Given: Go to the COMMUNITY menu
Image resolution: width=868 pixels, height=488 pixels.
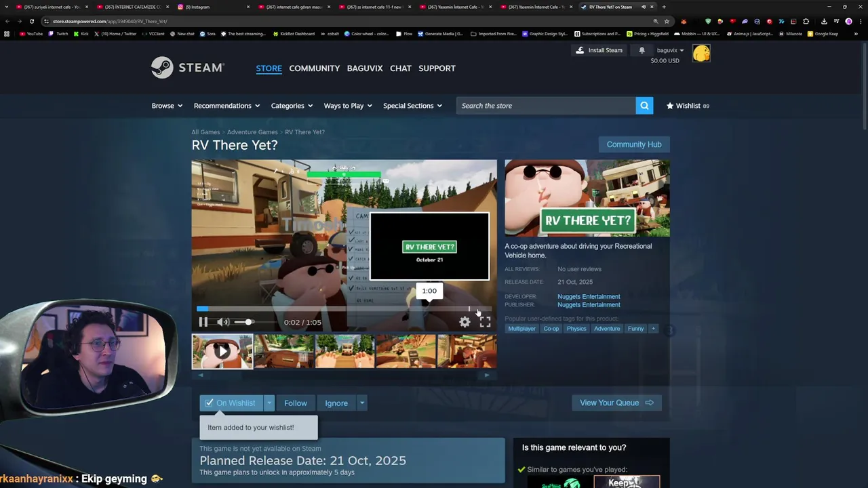Looking at the screenshot, I should tap(314, 68).
